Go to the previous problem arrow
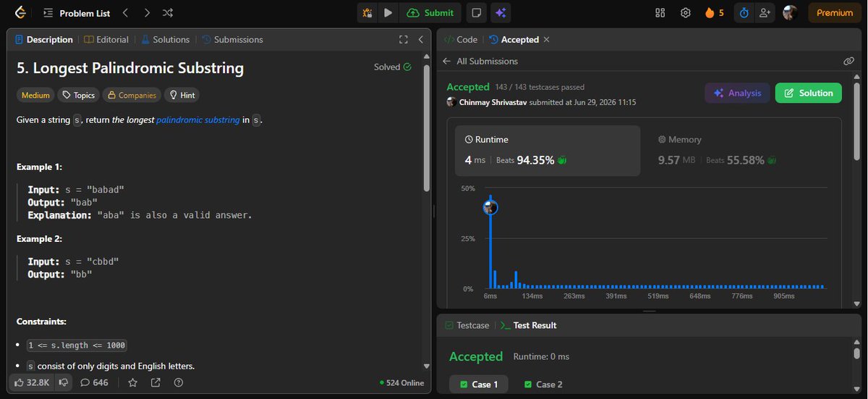 (x=124, y=12)
